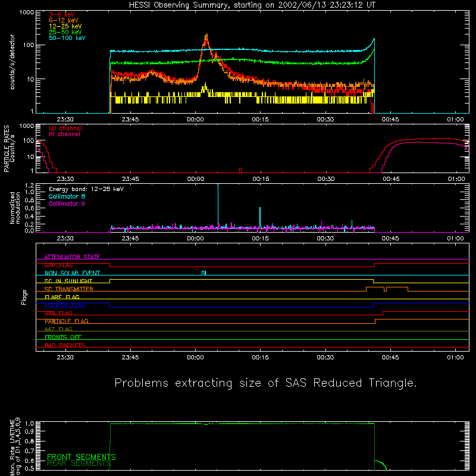Click the "Normalized modulation" axis label

[15, 208]
